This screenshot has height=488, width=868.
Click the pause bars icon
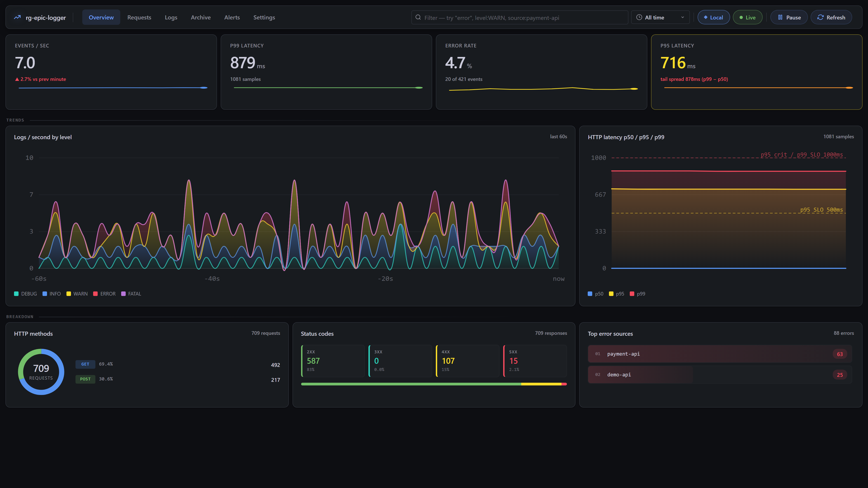coord(780,17)
